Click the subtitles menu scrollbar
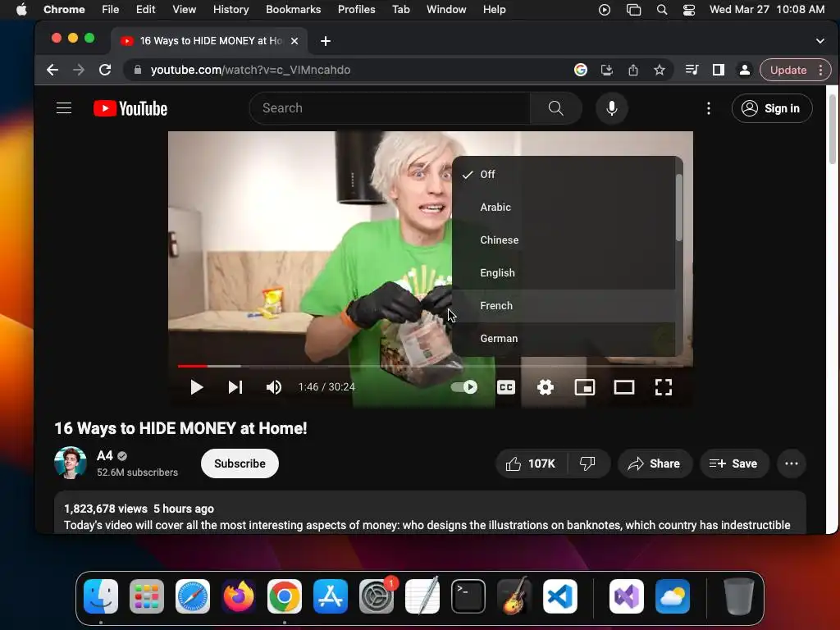Image resolution: width=840 pixels, height=630 pixels. pos(678,208)
